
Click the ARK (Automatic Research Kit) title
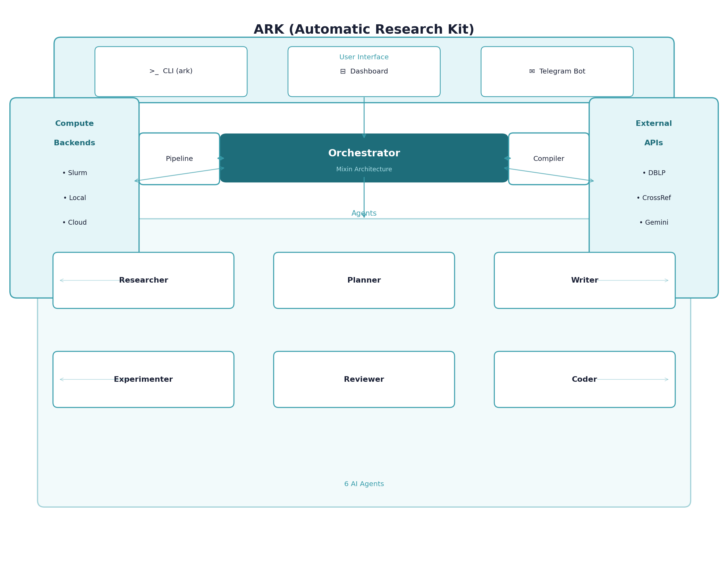tap(364, 29)
